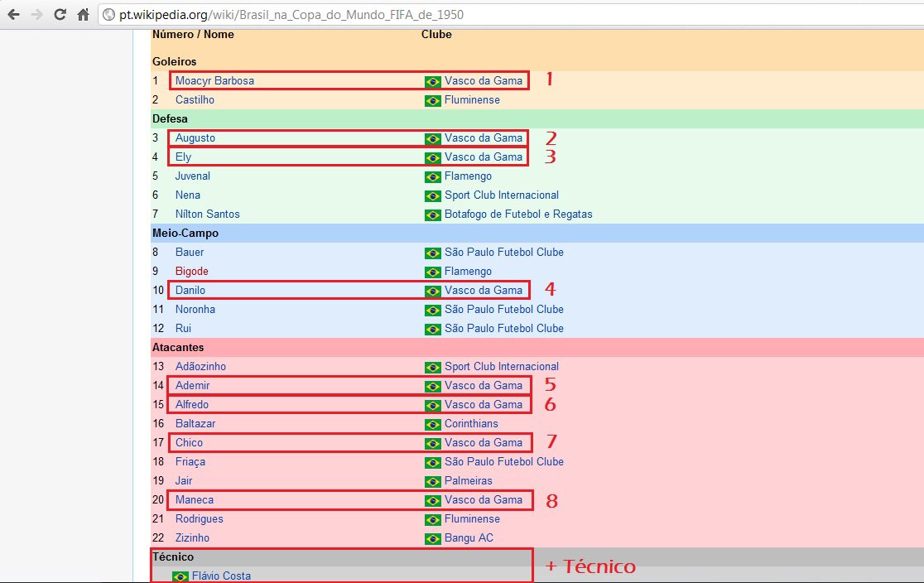This screenshot has width=924, height=583.
Task: Open the Maneca player link
Action: pos(195,500)
